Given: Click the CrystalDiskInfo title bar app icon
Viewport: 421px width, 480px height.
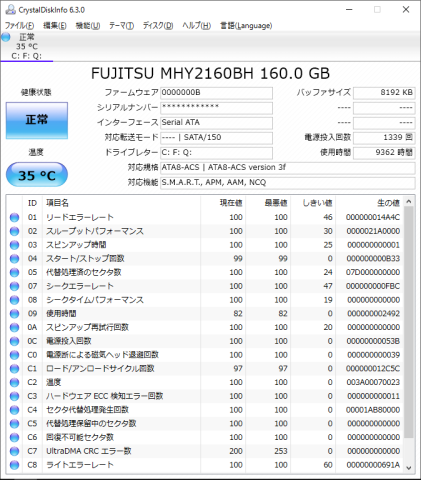Looking at the screenshot, I should point(10,10).
